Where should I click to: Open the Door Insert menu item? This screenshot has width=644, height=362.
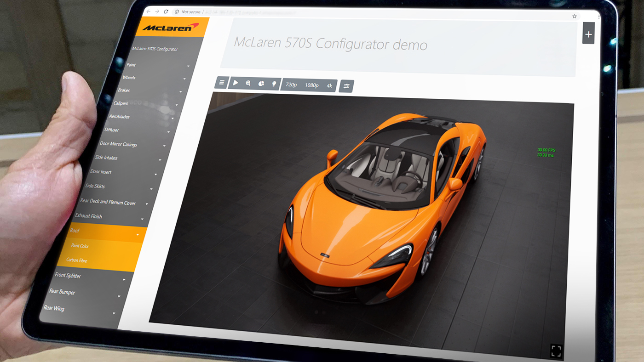point(101,172)
